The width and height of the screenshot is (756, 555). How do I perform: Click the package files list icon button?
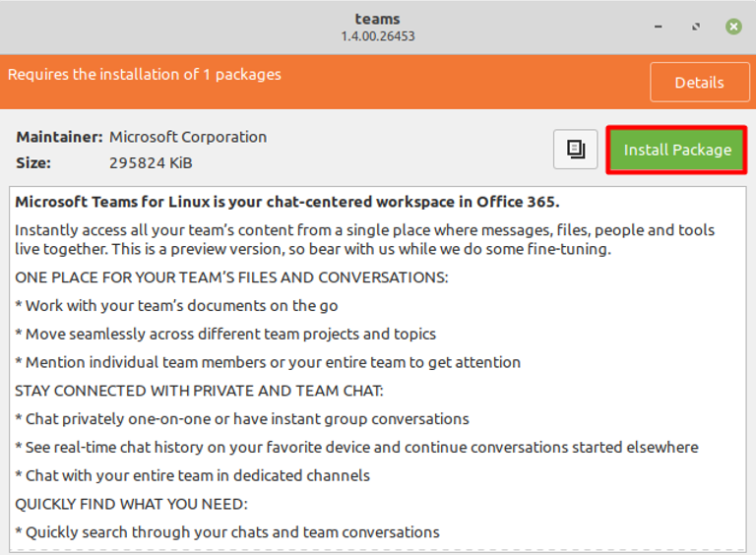click(x=576, y=149)
